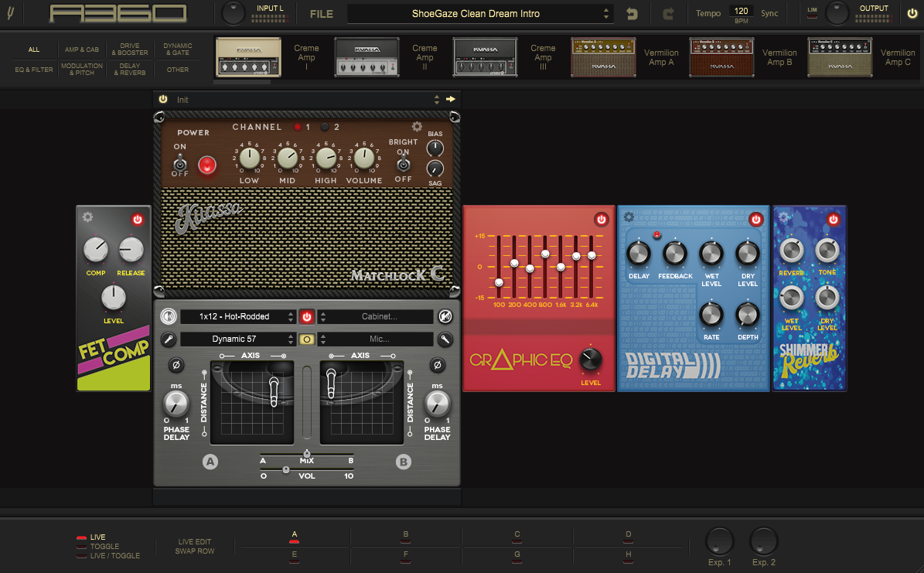
Task: Invert phase on cabinet A
Action: coord(176,365)
